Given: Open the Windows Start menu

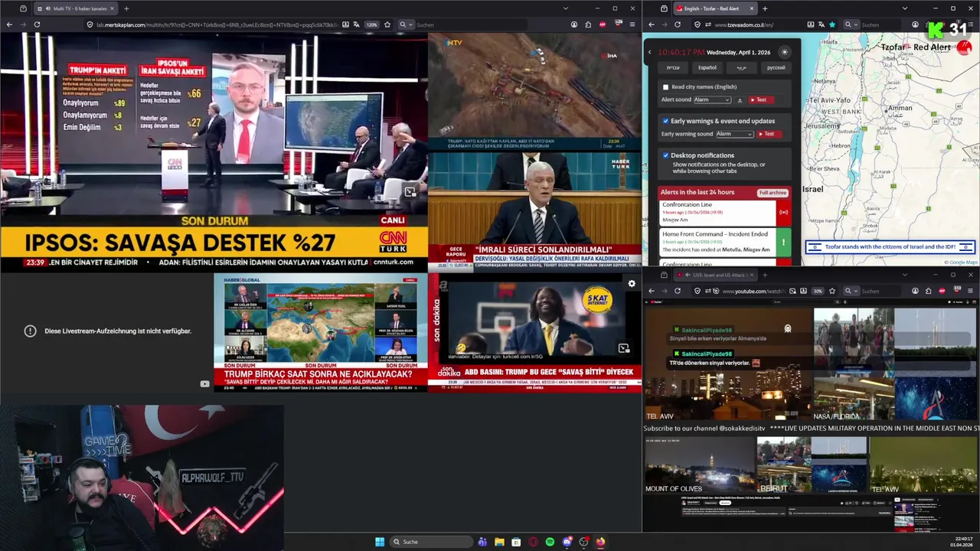Looking at the screenshot, I should (x=380, y=542).
